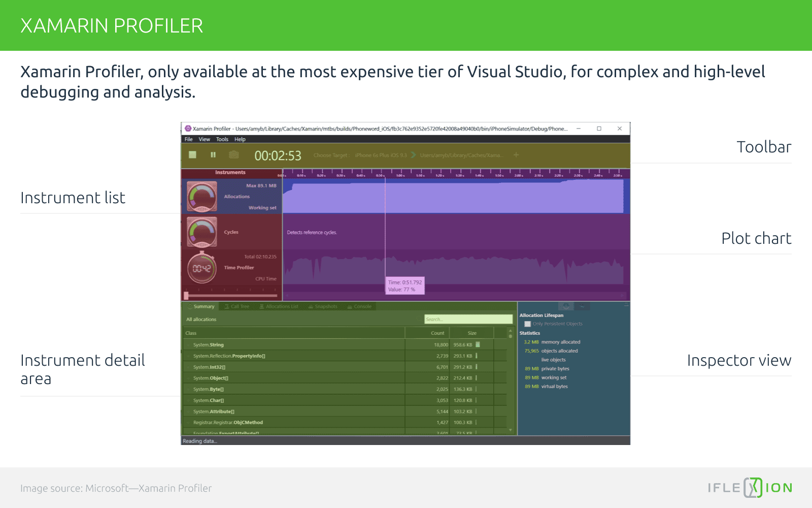
Task: Select the Cycles instrument gauge icon
Action: tap(202, 232)
